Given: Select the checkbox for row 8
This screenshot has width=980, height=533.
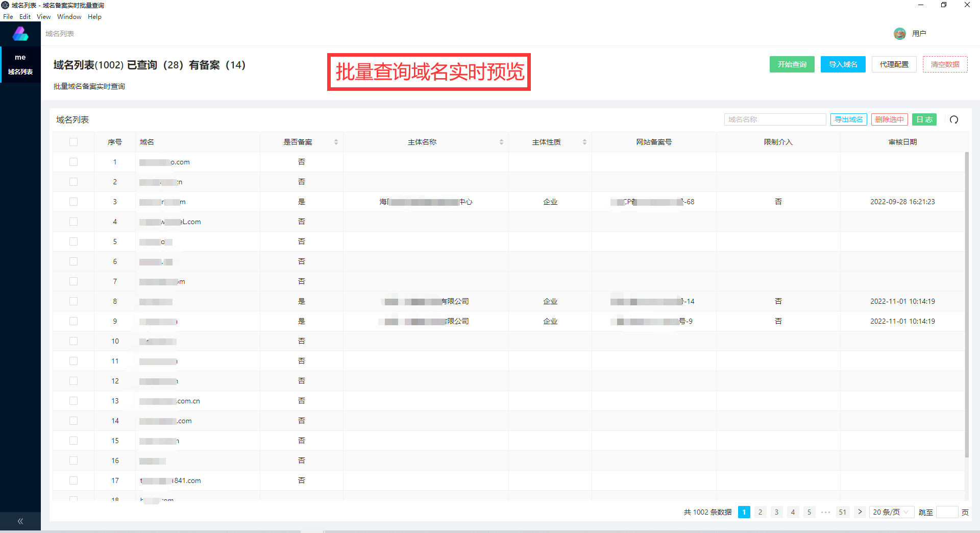Looking at the screenshot, I should tap(73, 301).
